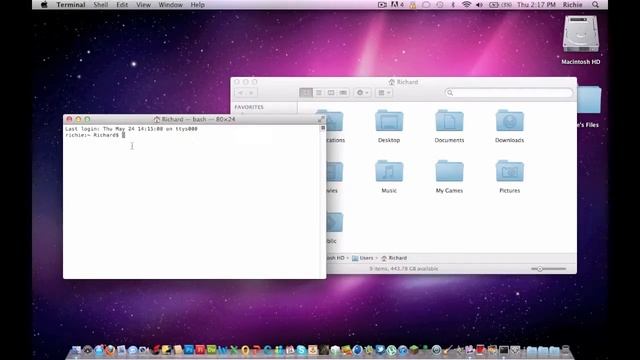This screenshot has height=360, width=640.
Task: Open Spotlight search magnifier
Action: (596, 4)
